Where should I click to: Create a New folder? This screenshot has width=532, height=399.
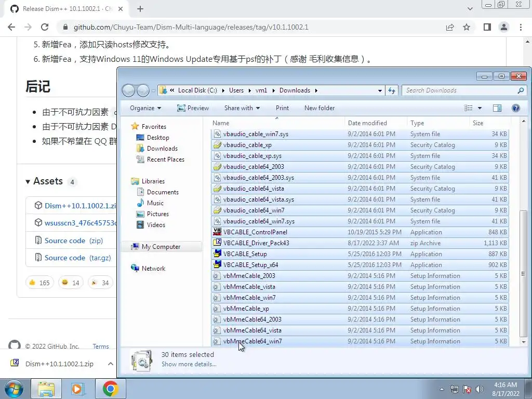320,108
